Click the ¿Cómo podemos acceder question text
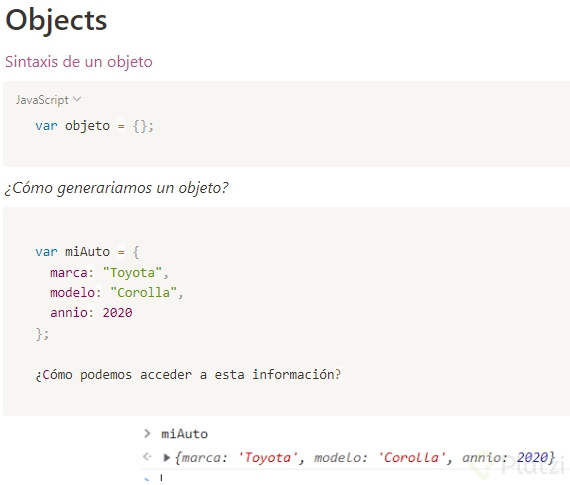 [188, 374]
